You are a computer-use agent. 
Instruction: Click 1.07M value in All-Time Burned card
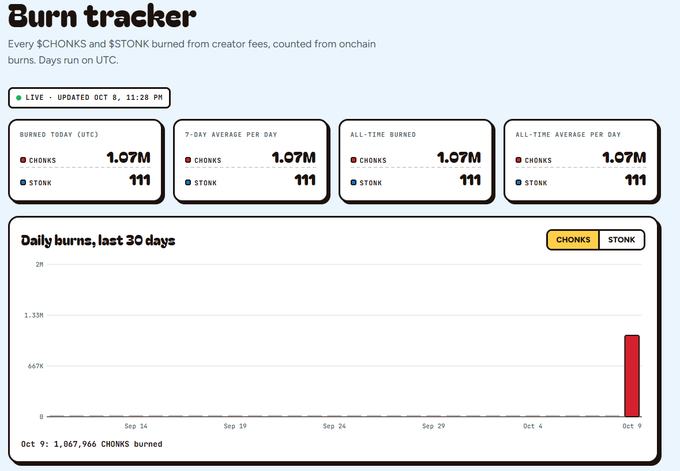click(459, 157)
